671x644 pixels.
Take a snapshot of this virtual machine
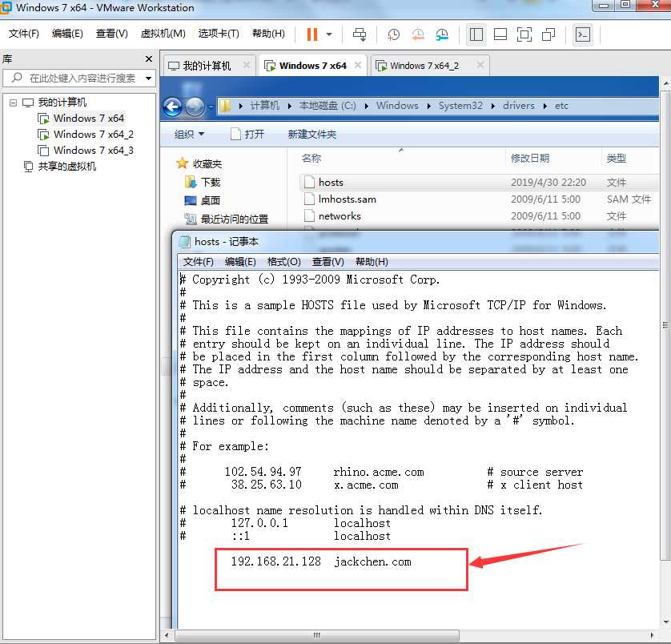tap(393, 34)
